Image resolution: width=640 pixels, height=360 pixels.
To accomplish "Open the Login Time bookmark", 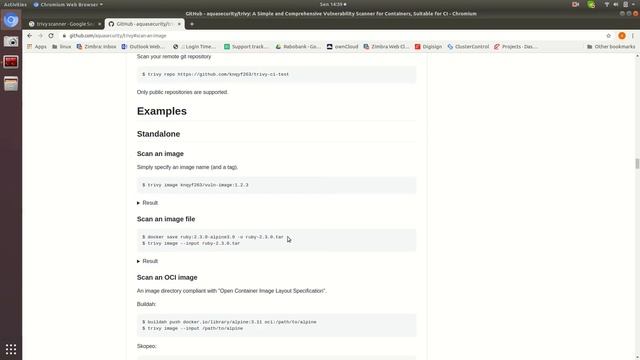I will tap(194, 47).
